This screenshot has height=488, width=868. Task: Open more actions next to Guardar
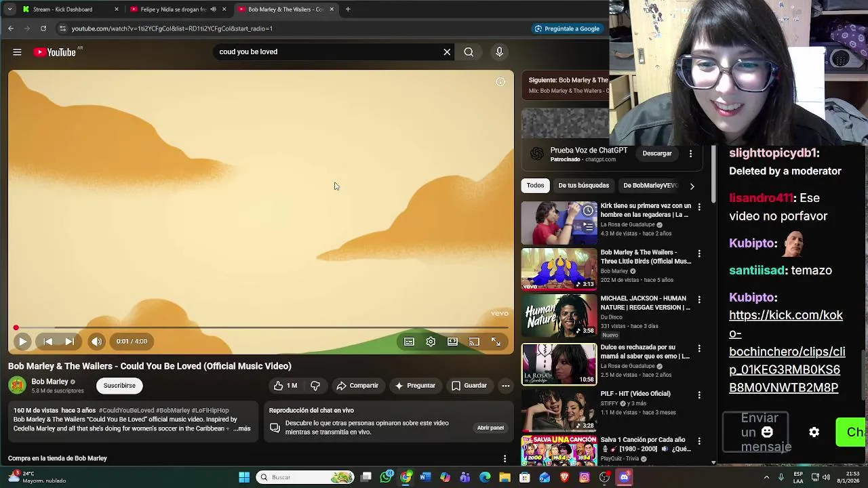pos(505,386)
